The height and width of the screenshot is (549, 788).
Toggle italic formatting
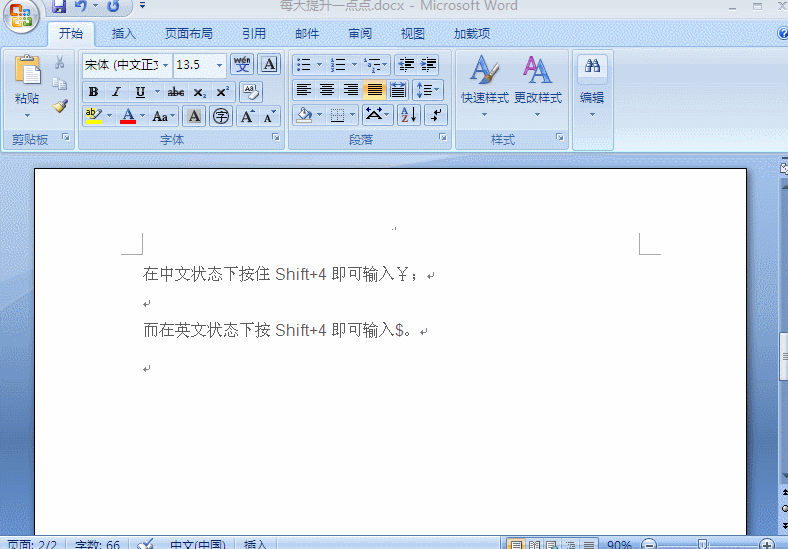[117, 92]
